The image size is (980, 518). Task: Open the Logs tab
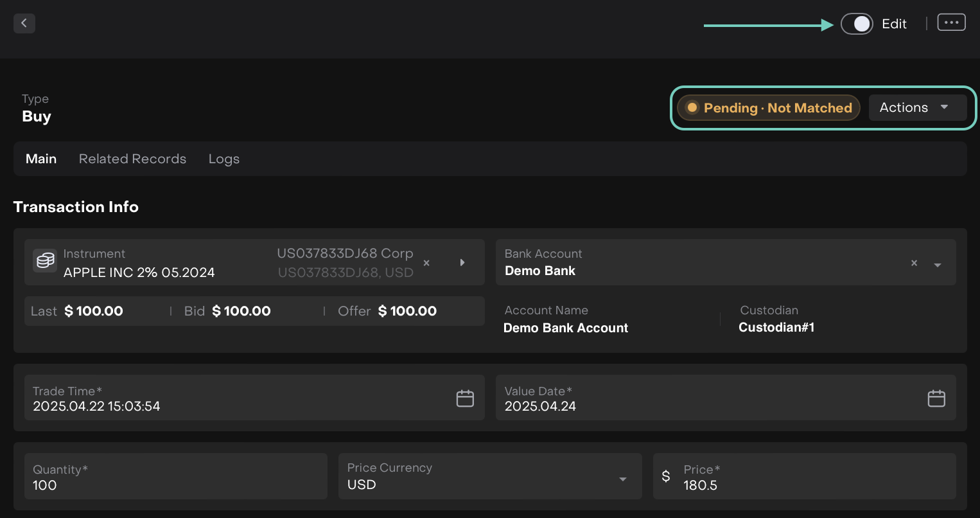click(x=223, y=159)
